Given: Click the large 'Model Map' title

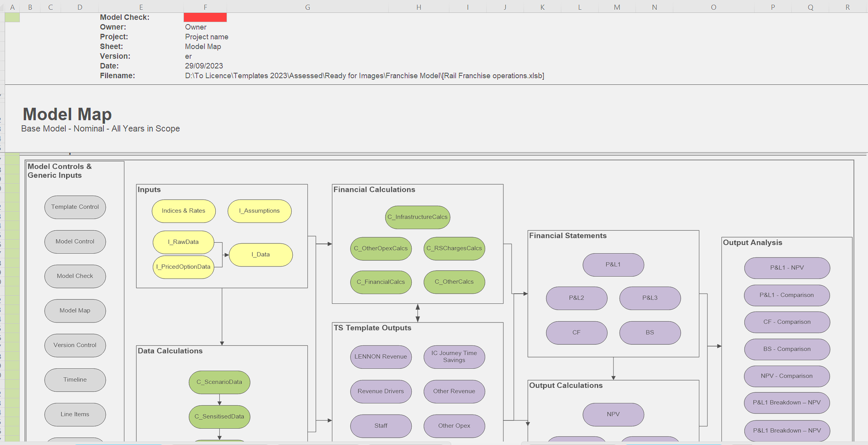Looking at the screenshot, I should point(67,114).
